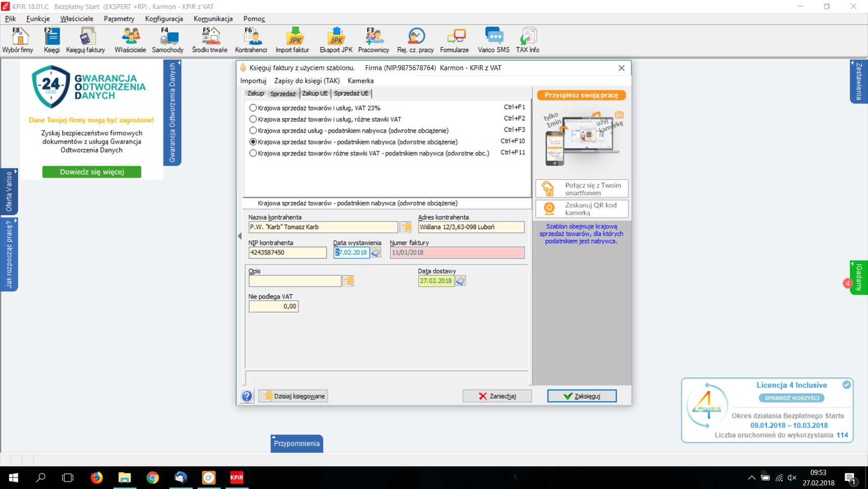This screenshot has width=868, height=489.
Task: Click the Numer faktury field
Action: [457, 253]
